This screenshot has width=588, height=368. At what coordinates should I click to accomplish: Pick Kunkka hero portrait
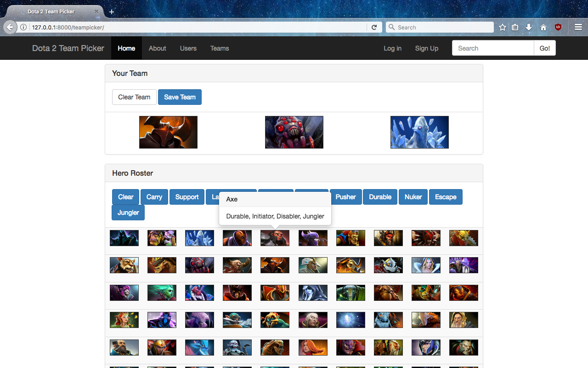tap(124, 347)
